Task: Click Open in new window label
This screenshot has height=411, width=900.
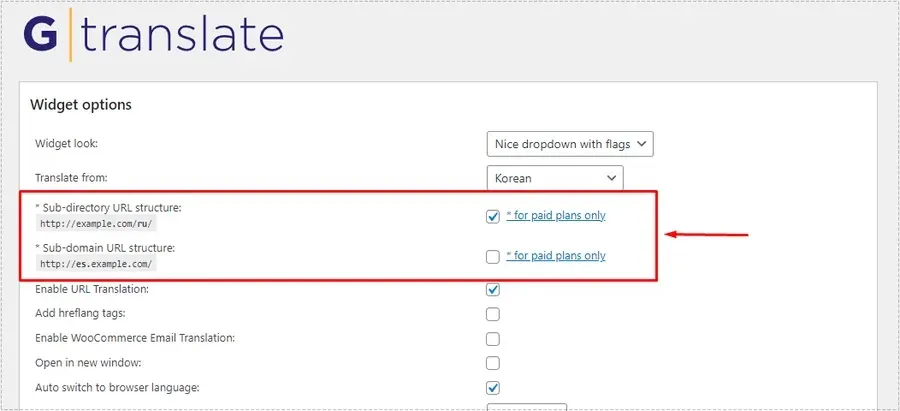Action: click(88, 363)
